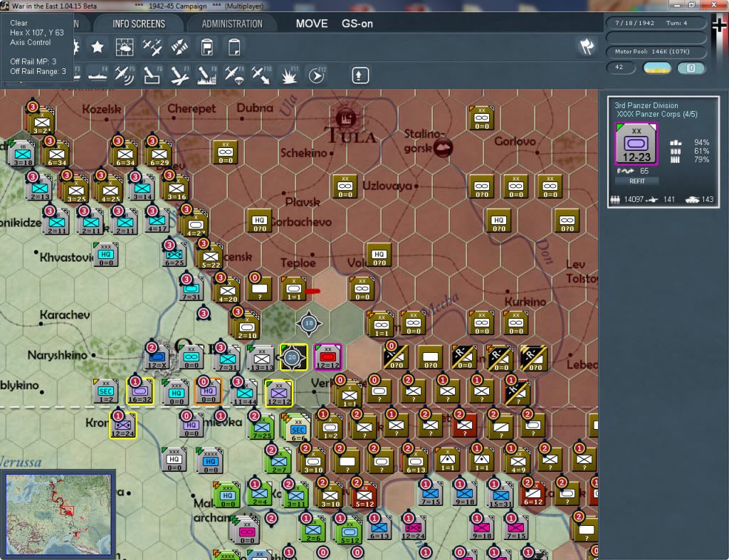Image resolution: width=729 pixels, height=560 pixels.
Task: Click the F12 end turn arrow icon
Action: pos(316,75)
